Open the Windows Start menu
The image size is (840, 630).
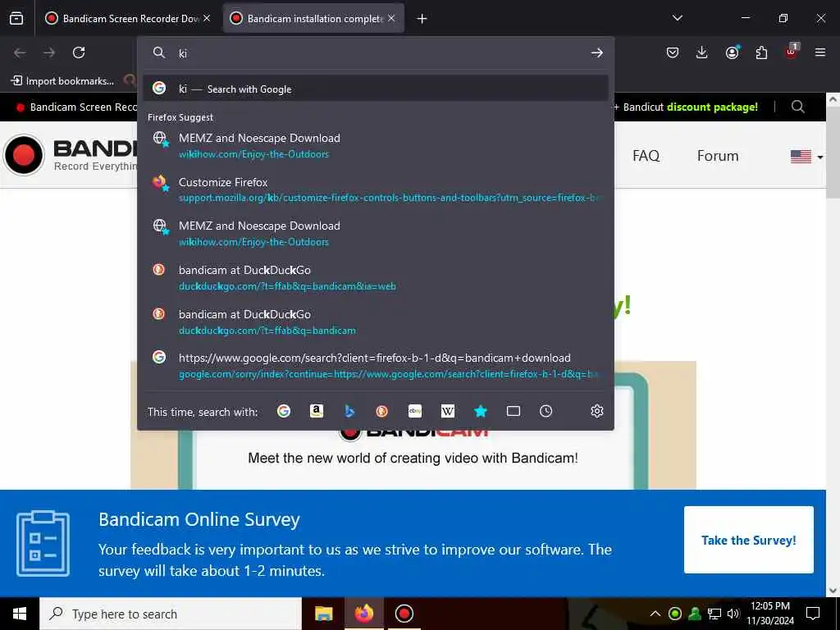click(x=20, y=614)
